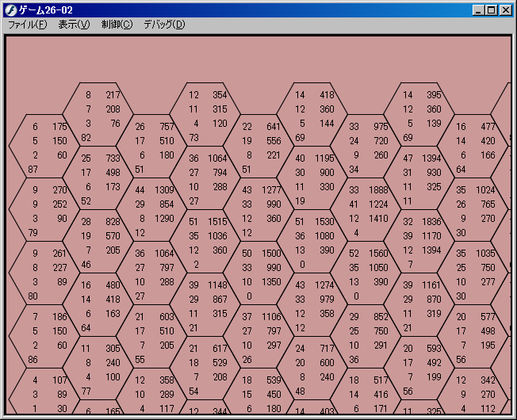Select the hexagon with values 14 418
517x420 pixels.
(312, 114)
